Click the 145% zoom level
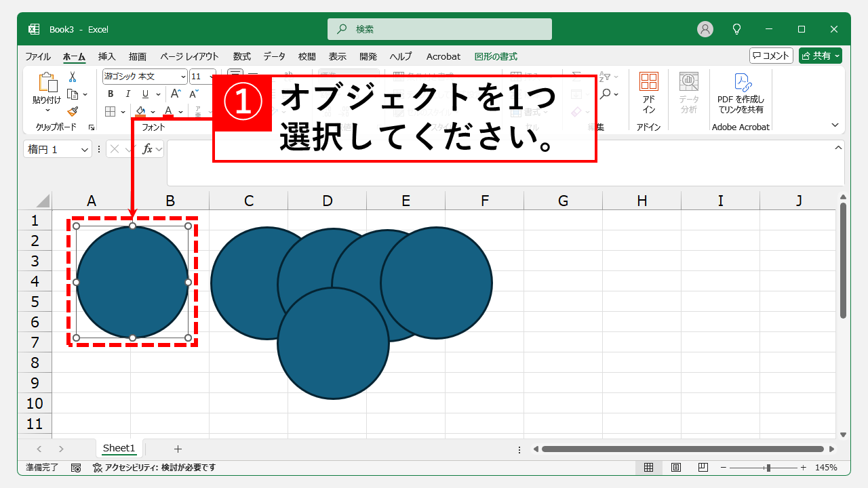The image size is (868, 488). click(x=826, y=468)
